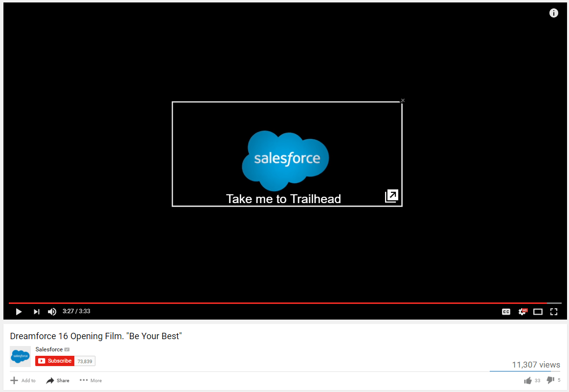569x392 pixels.
Task: Click the Take me to Trailhead card
Action: click(x=284, y=199)
